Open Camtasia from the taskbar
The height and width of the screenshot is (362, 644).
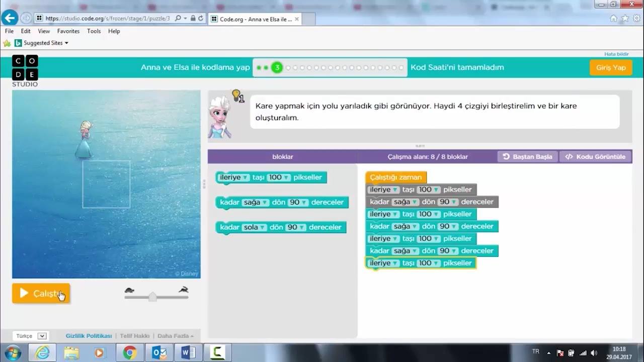click(217, 353)
